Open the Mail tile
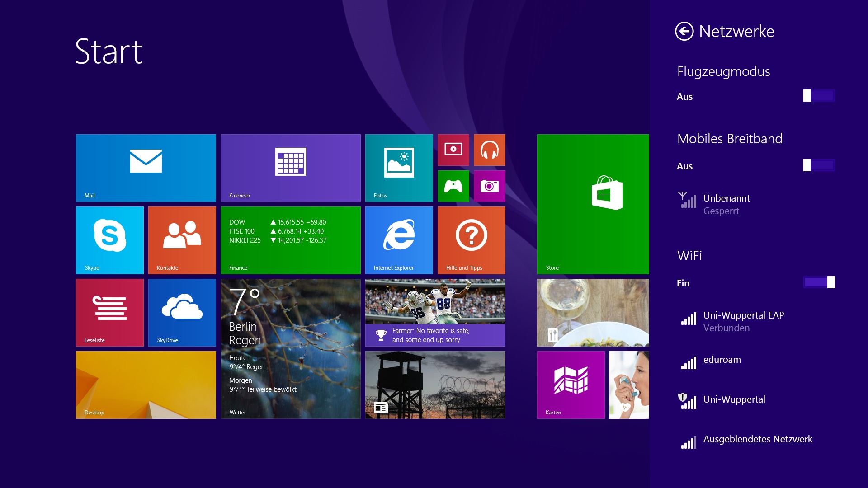The width and height of the screenshot is (868, 488). pyautogui.click(x=146, y=168)
